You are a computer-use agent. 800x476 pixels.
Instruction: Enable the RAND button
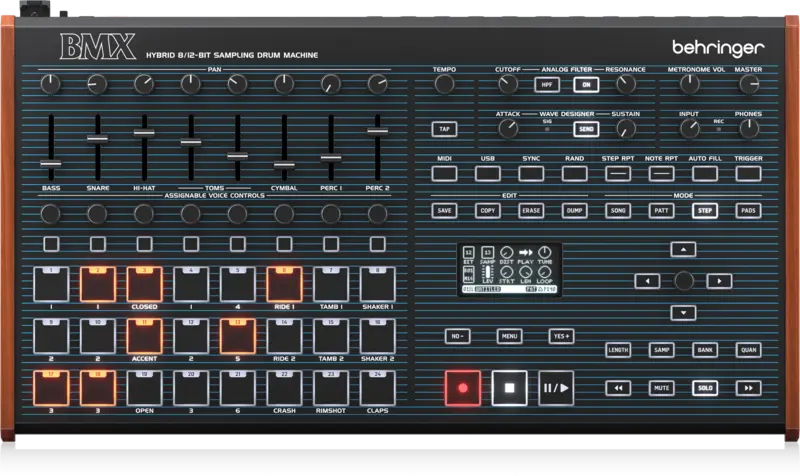click(574, 173)
